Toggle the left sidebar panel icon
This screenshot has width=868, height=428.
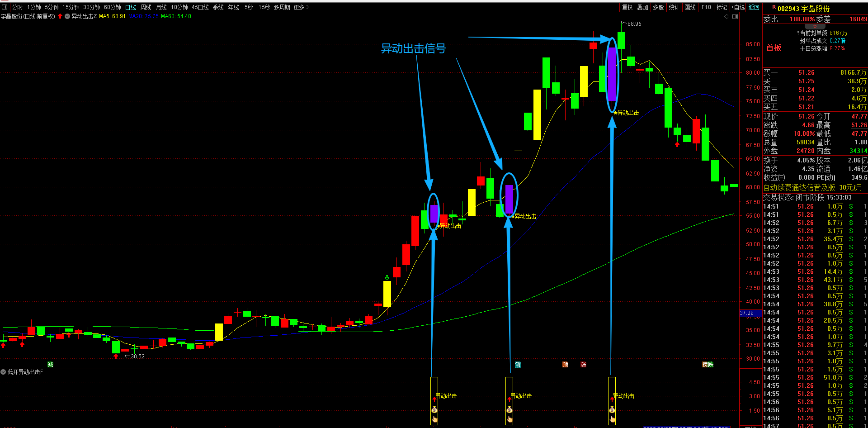pos(5,7)
